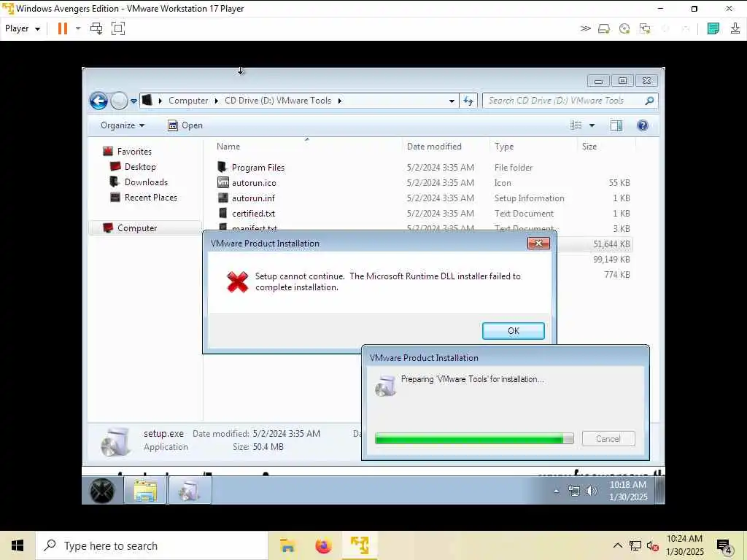Expand the hidden VMware toolbar devices chevron
The height and width of the screenshot is (560, 747).
point(585,28)
